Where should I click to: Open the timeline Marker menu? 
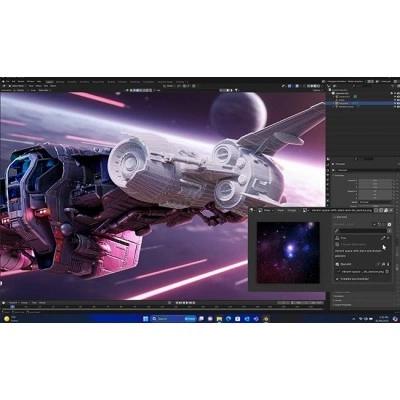click(42, 303)
